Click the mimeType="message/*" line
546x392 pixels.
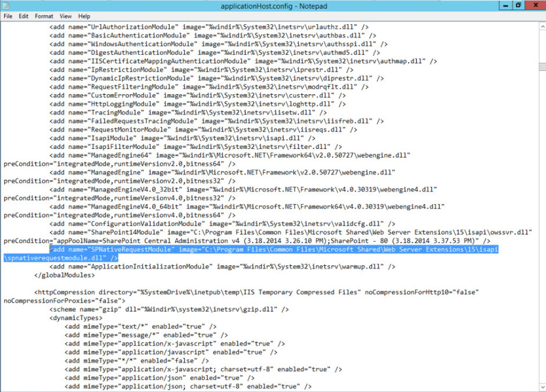pyautogui.click(x=147, y=335)
